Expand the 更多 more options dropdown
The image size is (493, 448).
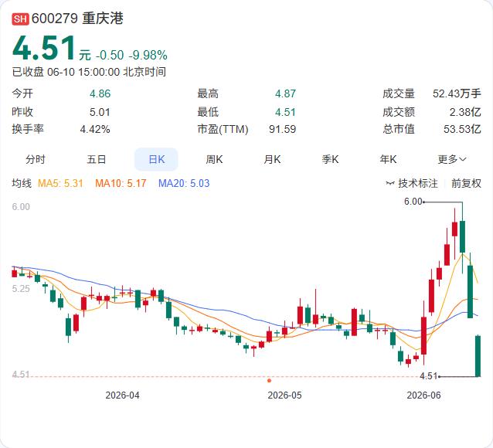452,159
